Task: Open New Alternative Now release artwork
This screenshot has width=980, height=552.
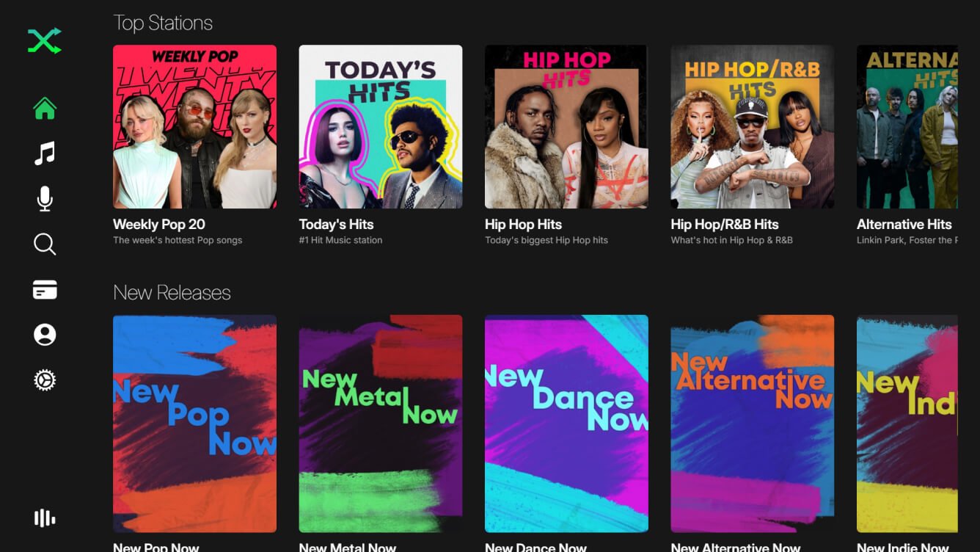Action: tap(752, 424)
